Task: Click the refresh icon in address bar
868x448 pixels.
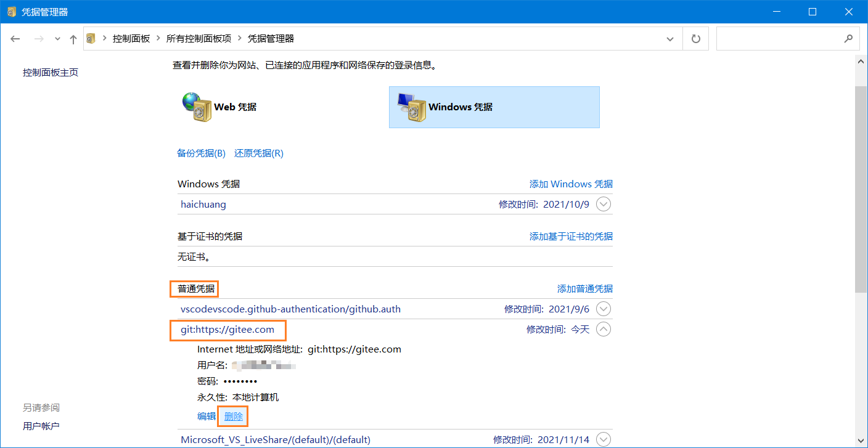Action: [695, 38]
